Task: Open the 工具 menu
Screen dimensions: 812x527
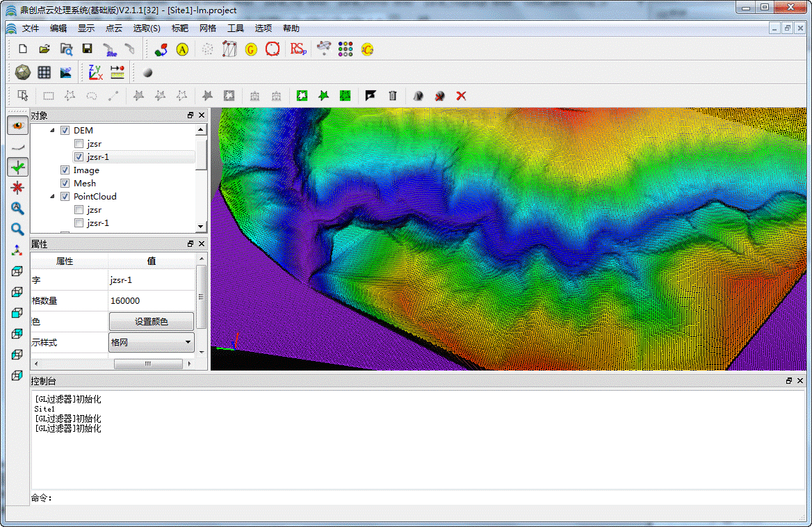Action: point(236,29)
